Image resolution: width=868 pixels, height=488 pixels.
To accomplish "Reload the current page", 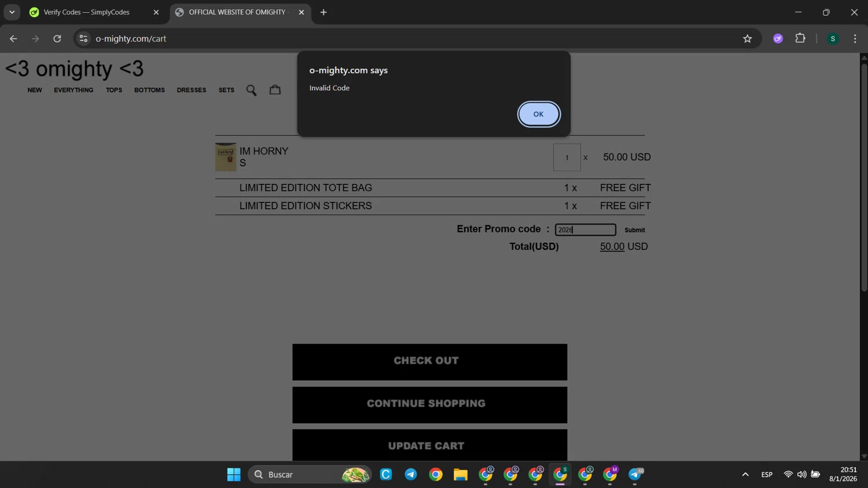I will [x=57, y=39].
